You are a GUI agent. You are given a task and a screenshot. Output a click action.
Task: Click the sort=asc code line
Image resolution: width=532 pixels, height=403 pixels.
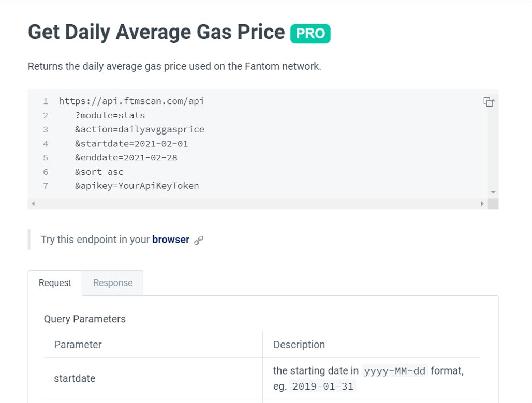pos(99,172)
